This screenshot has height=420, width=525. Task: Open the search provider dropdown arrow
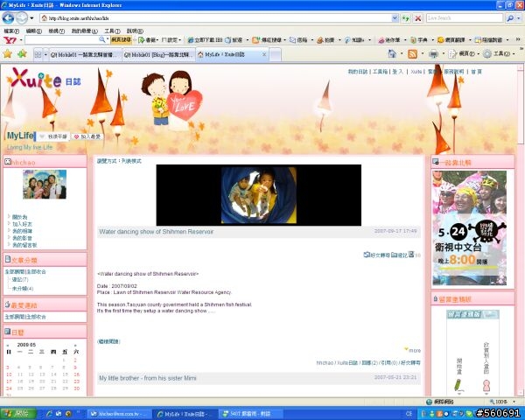click(519, 18)
